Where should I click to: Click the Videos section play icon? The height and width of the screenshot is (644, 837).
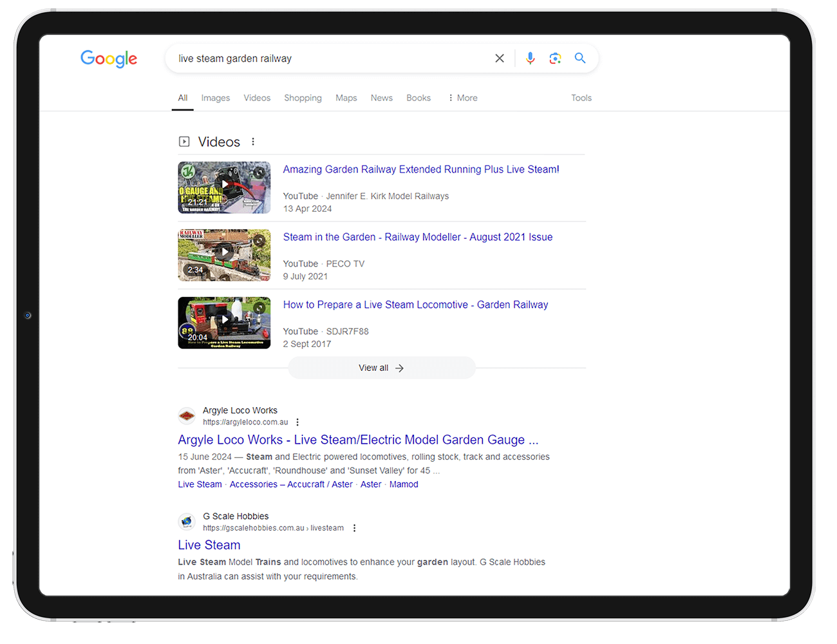(184, 142)
